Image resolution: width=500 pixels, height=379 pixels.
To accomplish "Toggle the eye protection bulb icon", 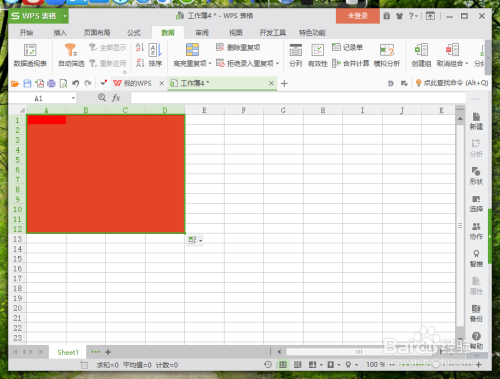I will tap(348, 365).
